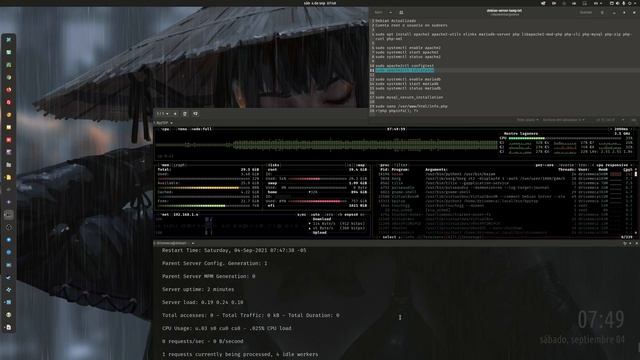The width and height of the screenshot is (640, 360).
Task: Switch bpytop view via mode:full
Action: tap(202, 129)
